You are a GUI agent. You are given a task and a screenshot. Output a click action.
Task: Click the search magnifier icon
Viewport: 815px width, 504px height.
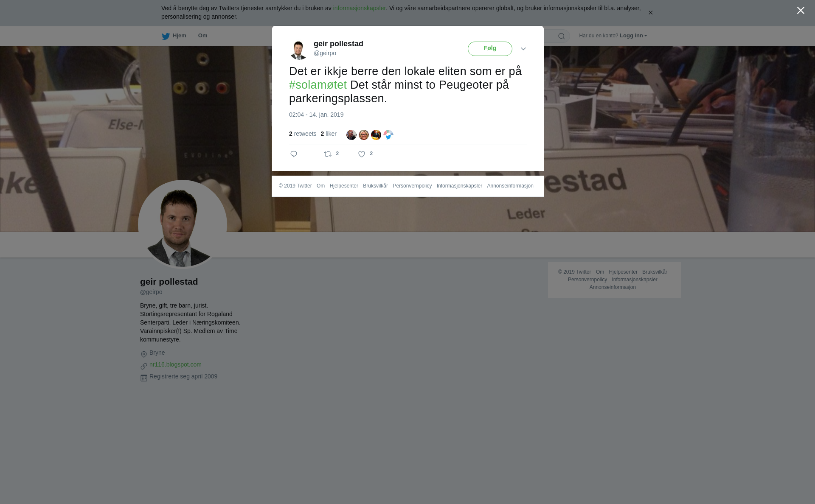pos(562,36)
